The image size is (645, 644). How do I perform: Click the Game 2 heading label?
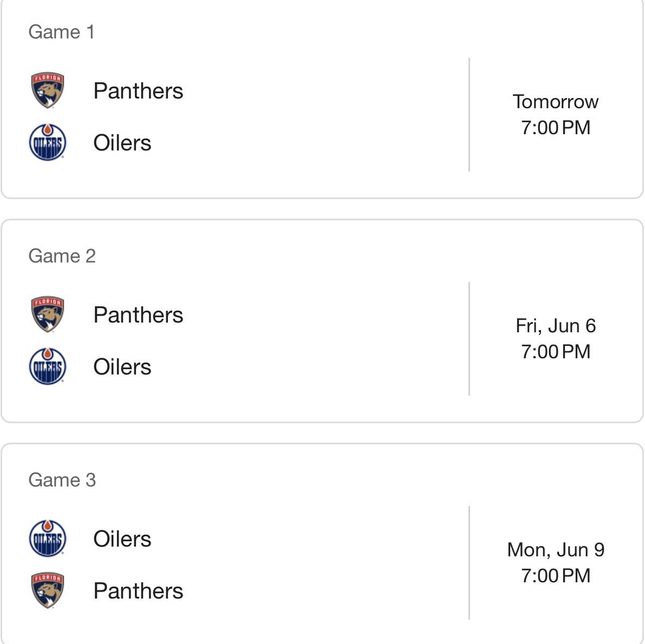pyautogui.click(x=62, y=256)
